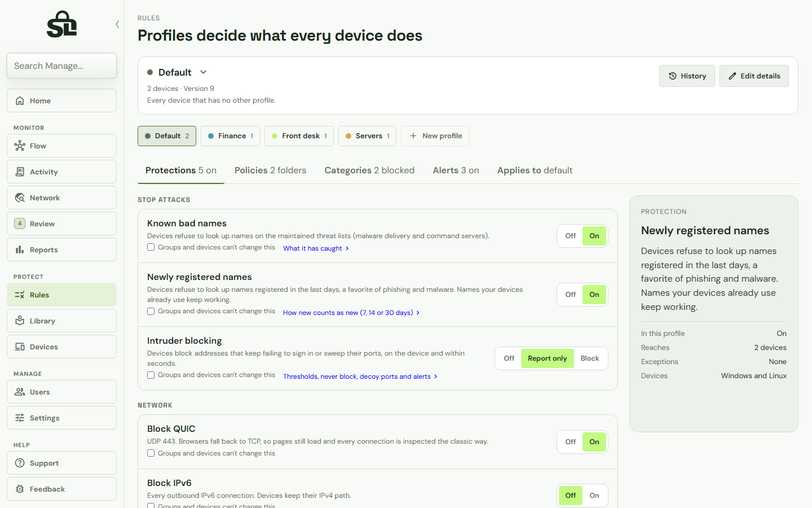Image resolution: width=812 pixels, height=508 pixels.
Task: Open Home via its house icon
Action: point(20,100)
